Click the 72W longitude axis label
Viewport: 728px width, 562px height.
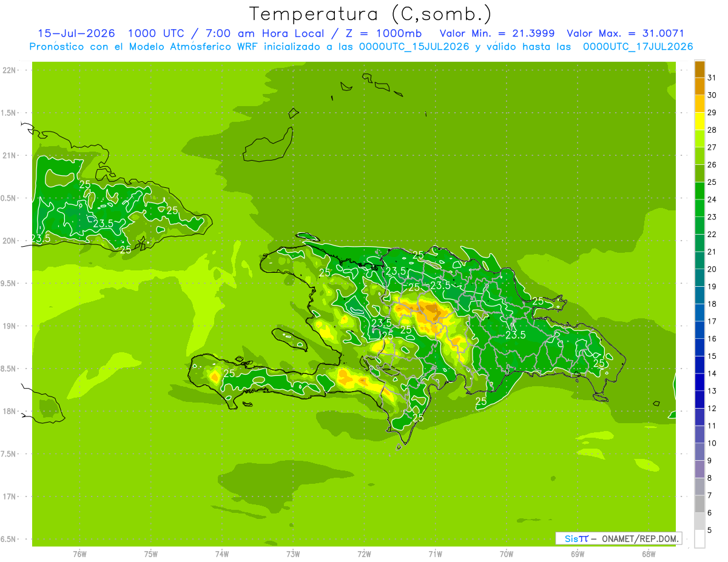pos(364,554)
